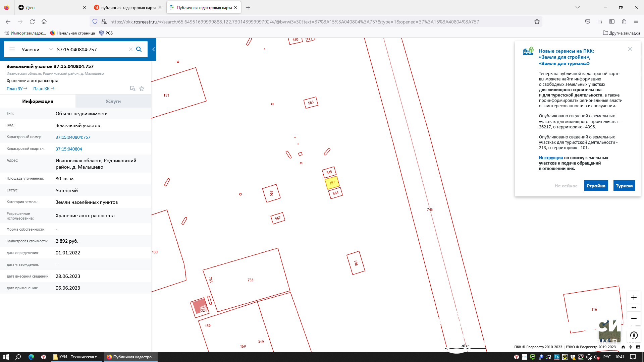644x362 pixels.
Task: Zoom out the map with the minus button
Action: tap(634, 318)
